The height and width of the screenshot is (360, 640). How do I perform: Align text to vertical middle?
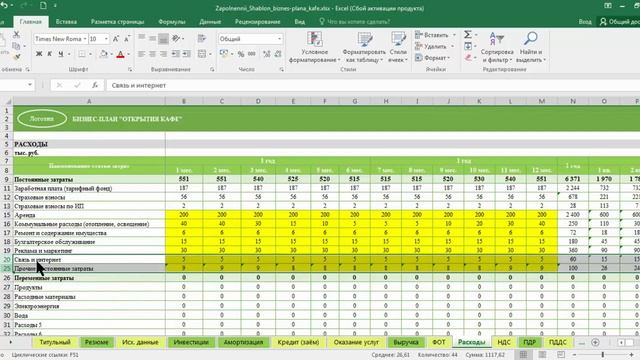coord(152,38)
